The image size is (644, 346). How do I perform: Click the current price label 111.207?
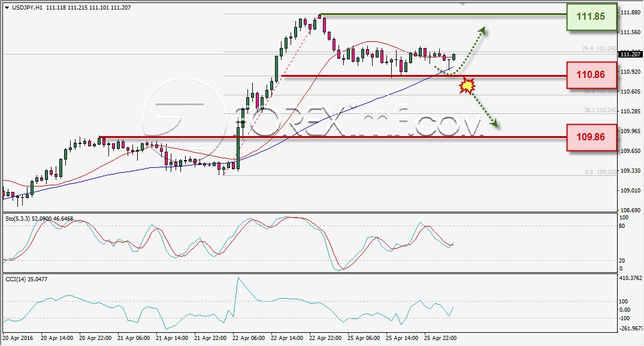[x=630, y=54]
